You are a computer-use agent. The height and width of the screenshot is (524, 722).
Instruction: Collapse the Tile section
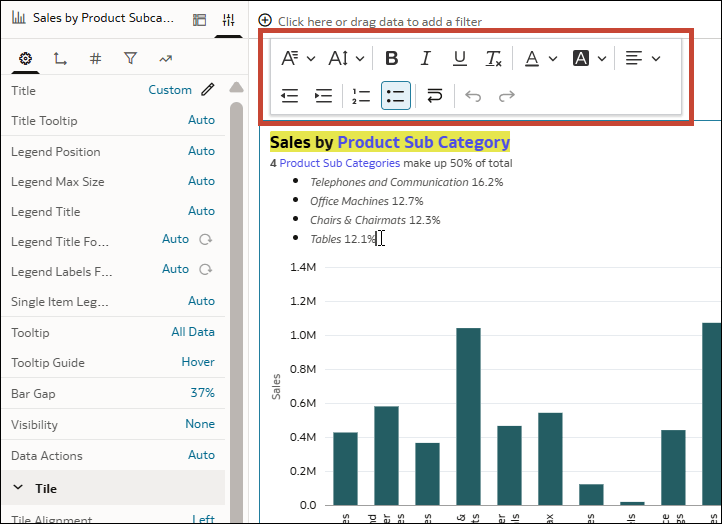pos(18,487)
